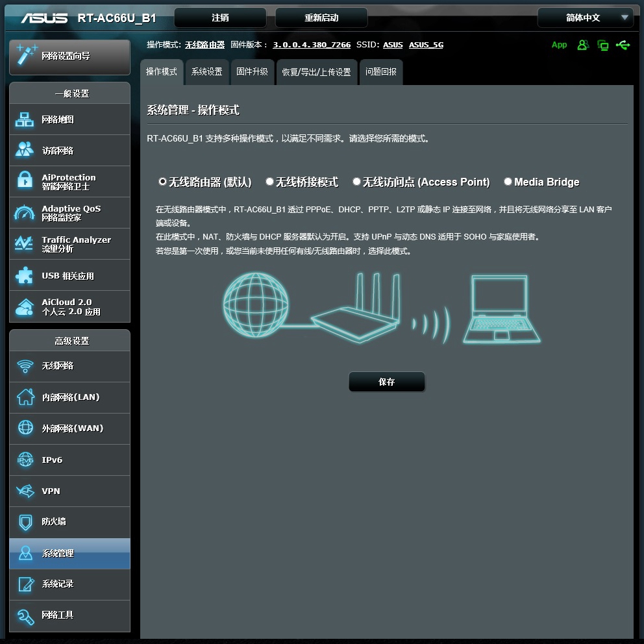The image size is (644, 644).
Task: Click the ASUS_5G SSID link
Action: [x=426, y=45]
